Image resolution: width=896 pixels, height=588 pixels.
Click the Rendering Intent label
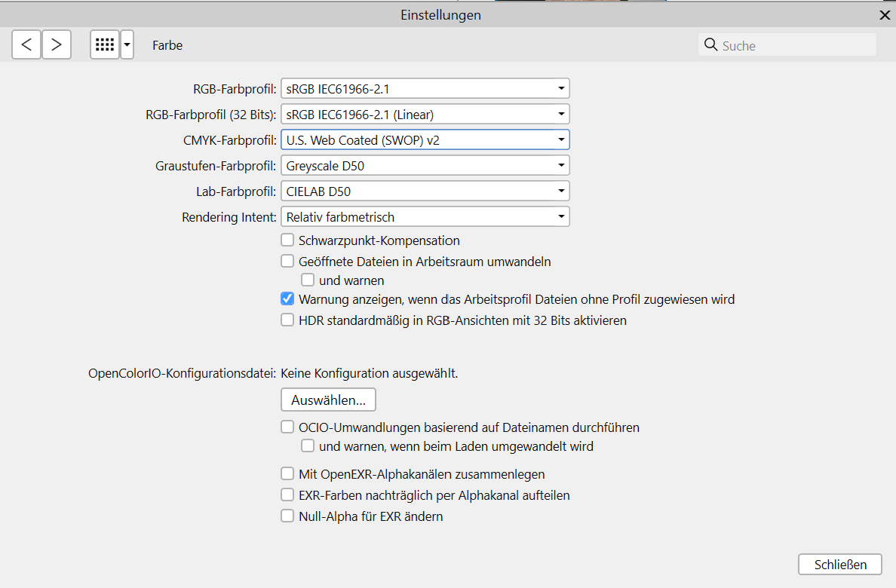pyautogui.click(x=229, y=217)
